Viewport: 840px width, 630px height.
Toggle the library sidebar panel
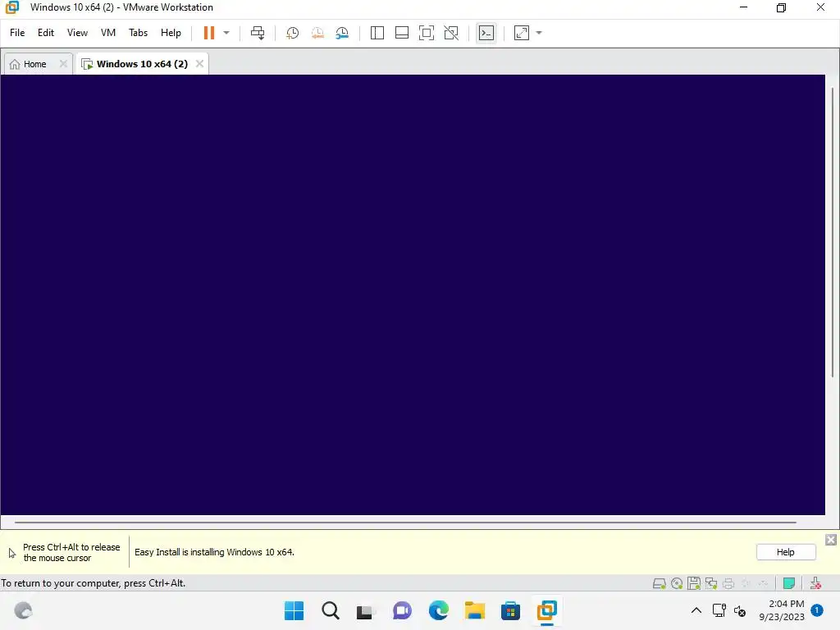[377, 33]
